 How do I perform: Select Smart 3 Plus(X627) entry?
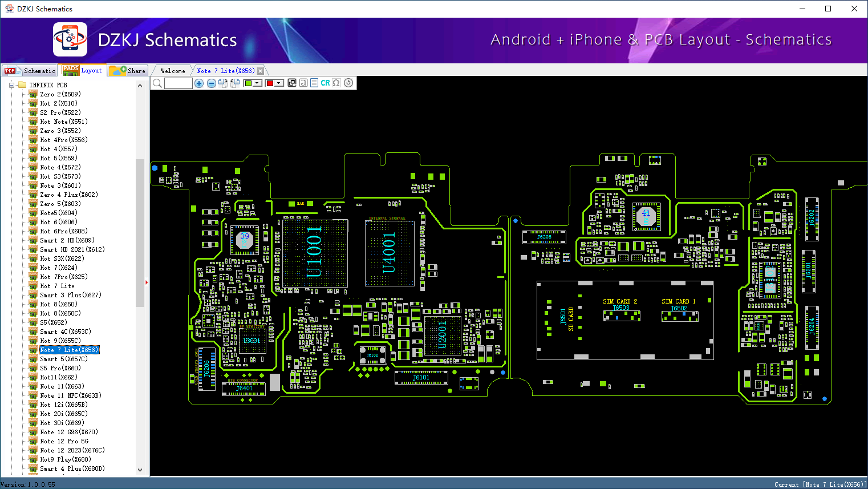(x=71, y=295)
